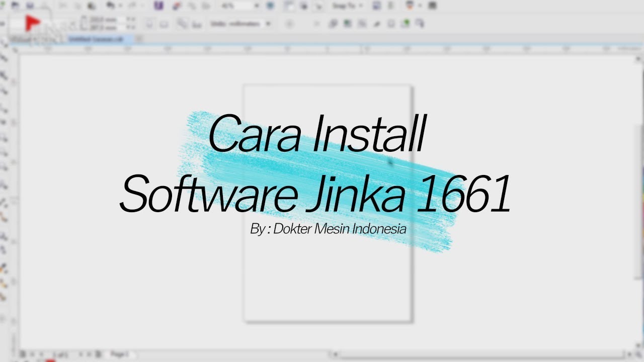644x362 pixels.
Task: Open the Snap To dropdown
Action: click(348, 6)
